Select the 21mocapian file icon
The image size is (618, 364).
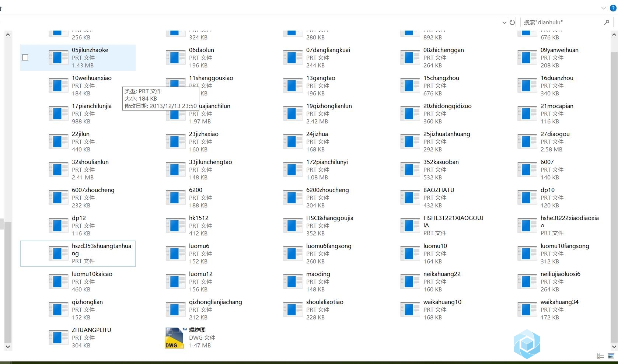pyautogui.click(x=527, y=113)
